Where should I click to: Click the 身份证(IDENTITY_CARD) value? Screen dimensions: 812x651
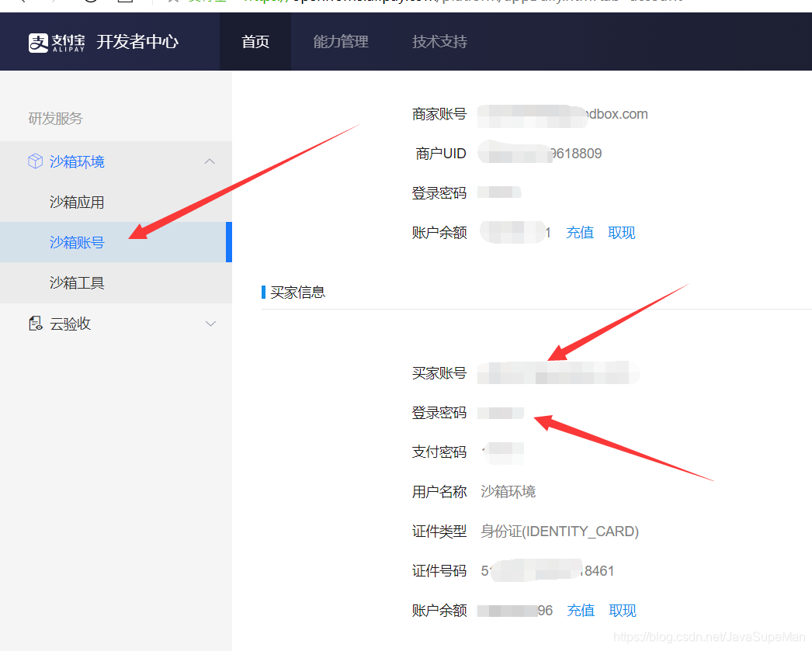click(x=560, y=531)
